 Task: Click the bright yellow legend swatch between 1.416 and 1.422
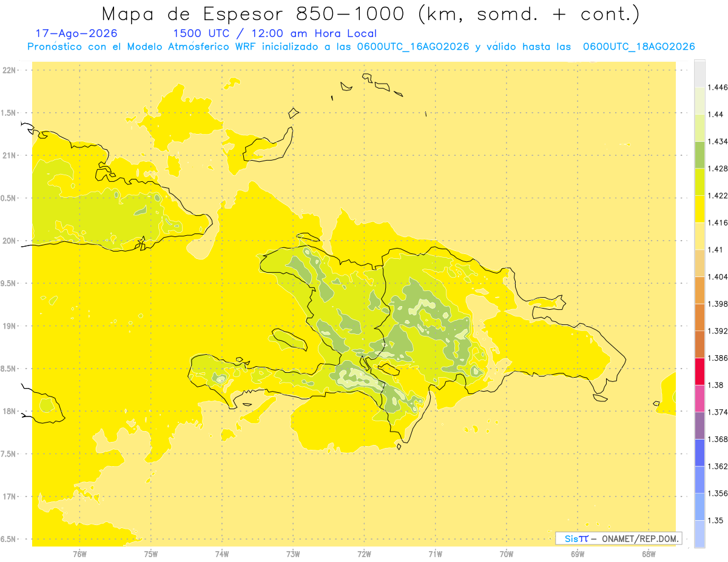click(x=699, y=209)
